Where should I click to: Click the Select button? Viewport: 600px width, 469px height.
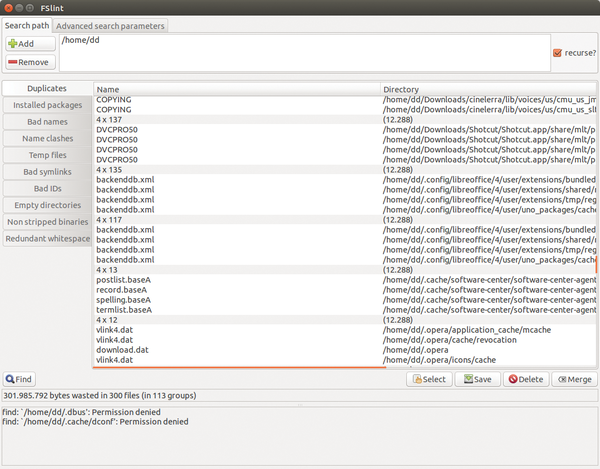[428, 379]
